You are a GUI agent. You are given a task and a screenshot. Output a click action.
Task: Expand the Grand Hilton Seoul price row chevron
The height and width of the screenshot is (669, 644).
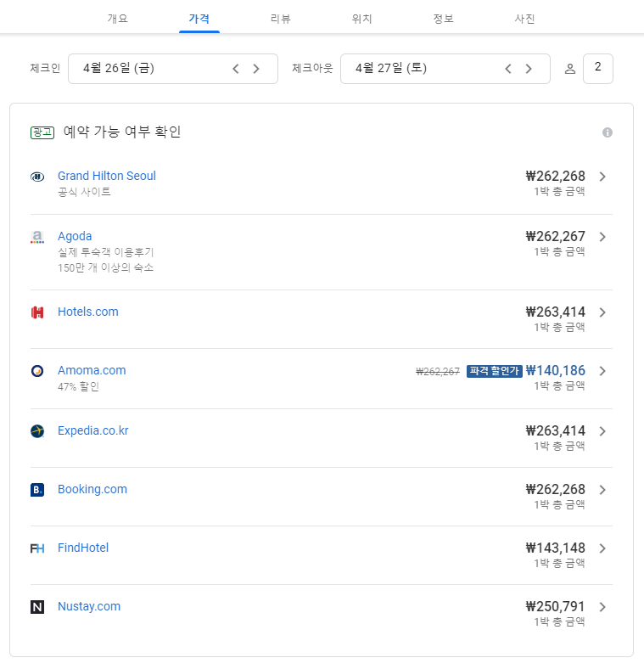(x=602, y=177)
